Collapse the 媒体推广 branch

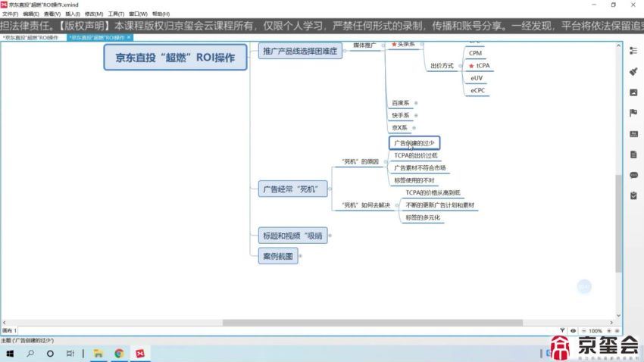383,45
